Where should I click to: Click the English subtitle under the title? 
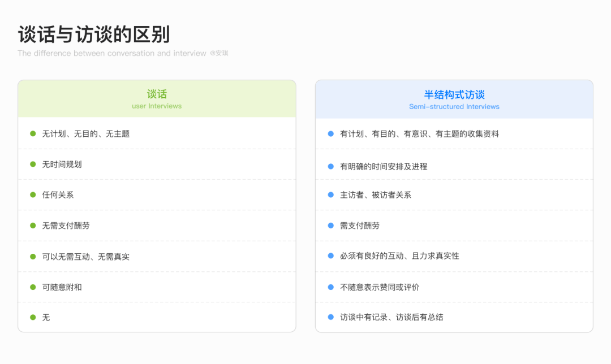pyautogui.click(x=112, y=53)
